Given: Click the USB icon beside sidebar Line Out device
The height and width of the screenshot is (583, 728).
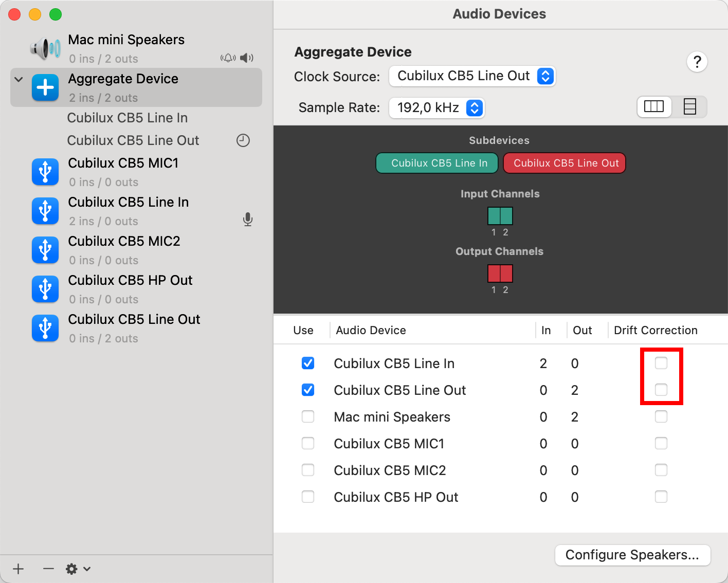Looking at the screenshot, I should (45, 328).
